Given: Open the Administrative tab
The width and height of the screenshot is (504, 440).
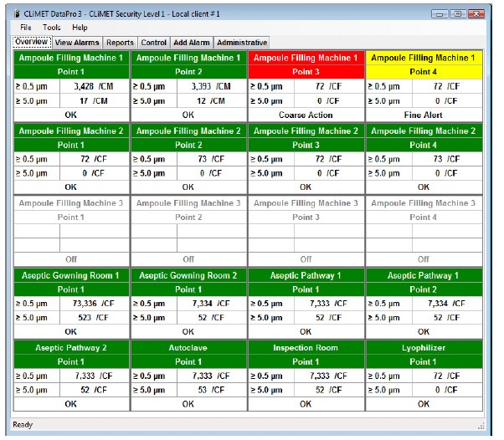Looking at the screenshot, I should coord(242,43).
